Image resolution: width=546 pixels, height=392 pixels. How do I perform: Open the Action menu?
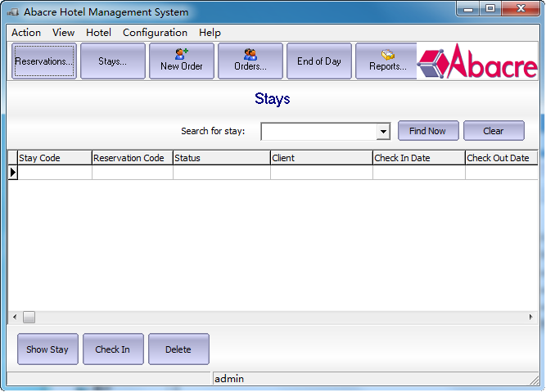pyautogui.click(x=26, y=33)
